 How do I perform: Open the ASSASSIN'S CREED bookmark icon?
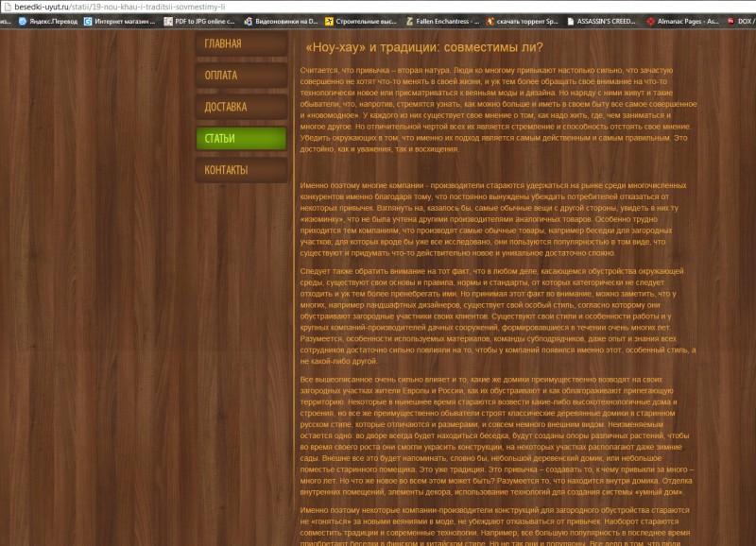click(x=571, y=21)
